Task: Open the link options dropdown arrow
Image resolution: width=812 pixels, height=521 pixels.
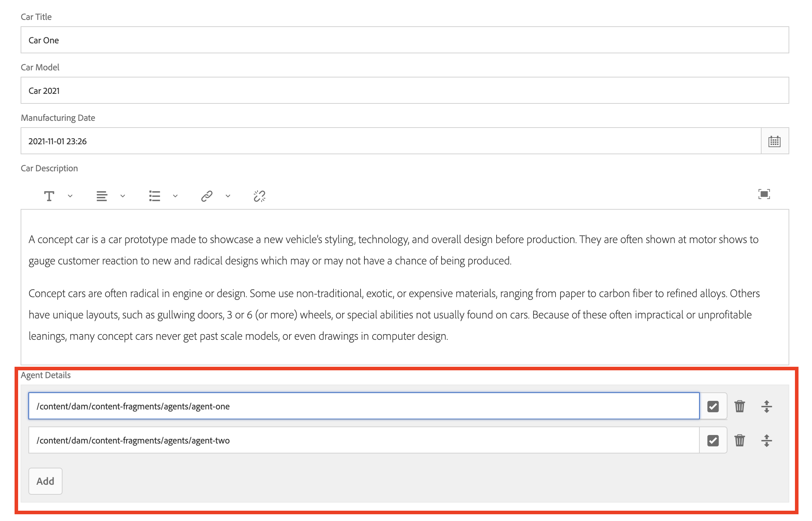Action: (227, 196)
